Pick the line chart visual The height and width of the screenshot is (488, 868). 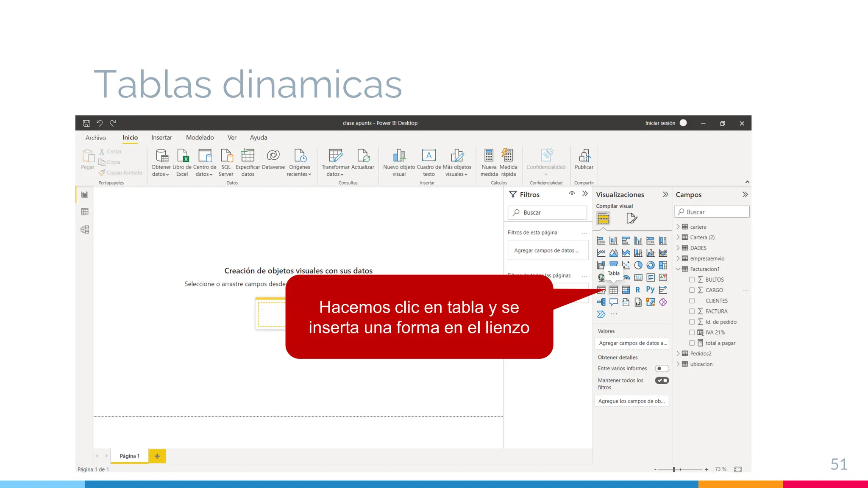click(601, 253)
